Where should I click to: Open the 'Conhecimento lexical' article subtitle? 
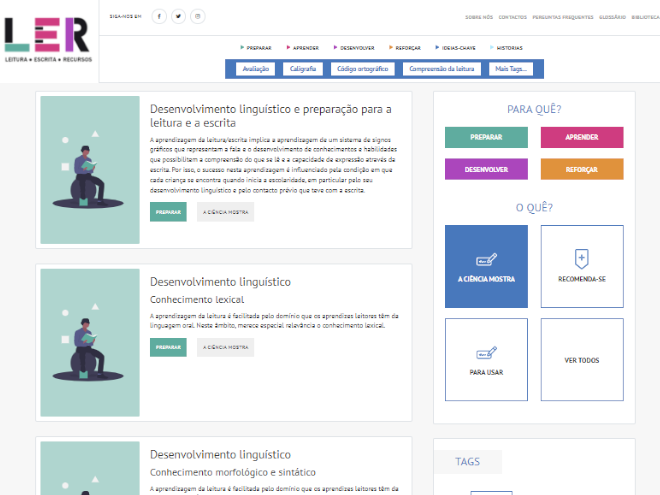pos(197,300)
